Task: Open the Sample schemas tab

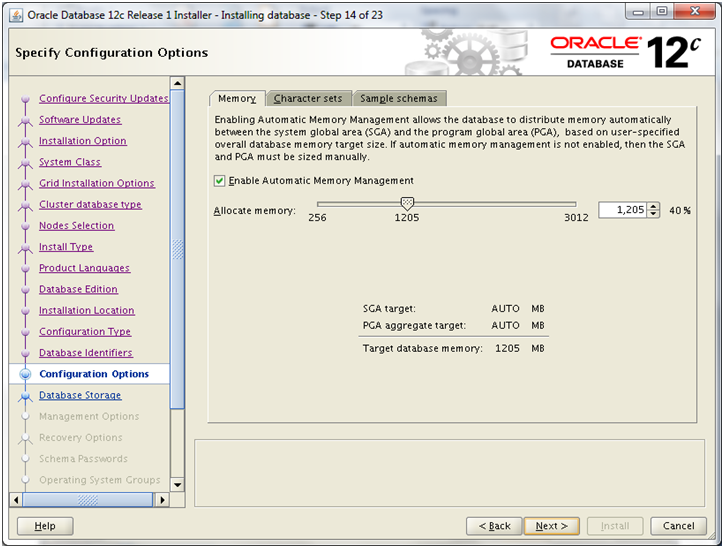Action: 399,98
